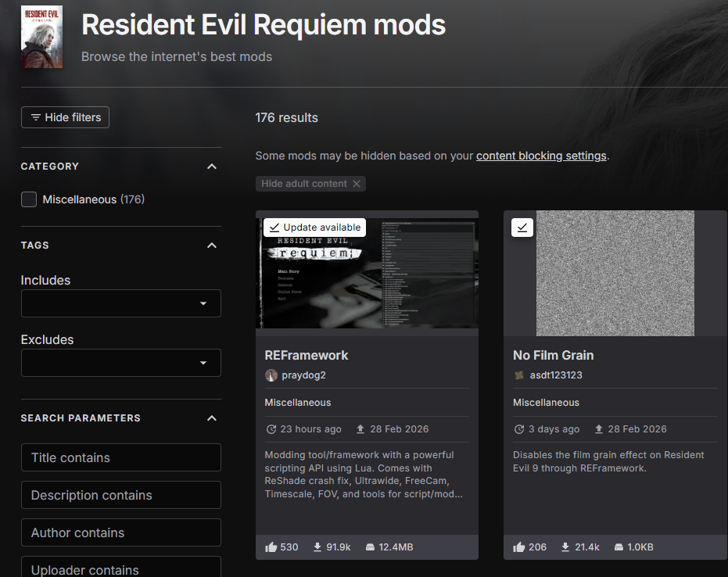
Task: Click the Hide filters button
Action: pos(65,117)
